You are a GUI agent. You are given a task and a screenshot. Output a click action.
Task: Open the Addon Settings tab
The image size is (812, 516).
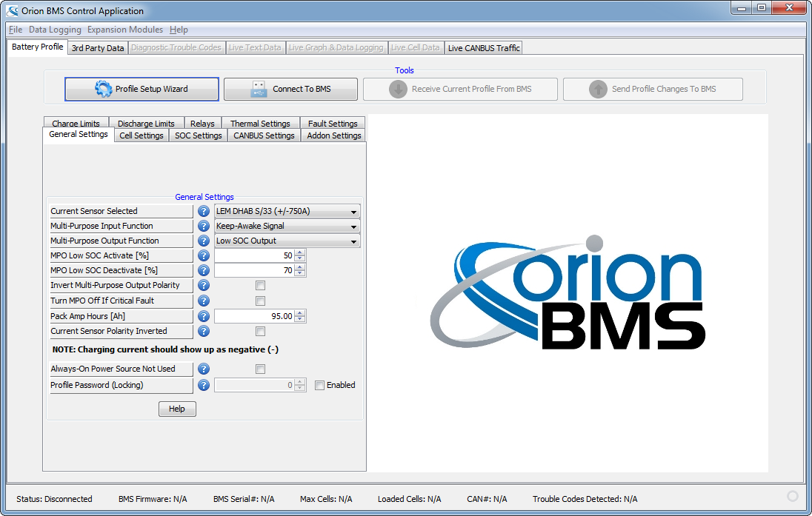(334, 135)
